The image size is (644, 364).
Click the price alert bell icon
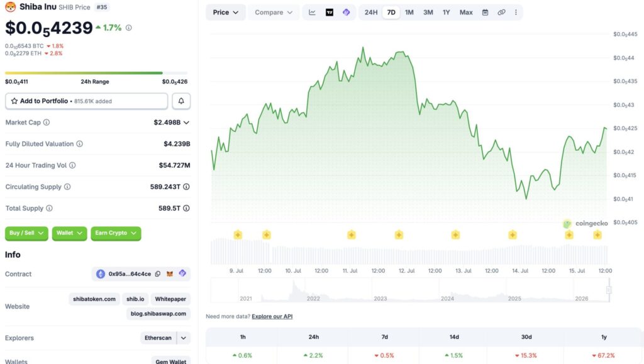181,101
